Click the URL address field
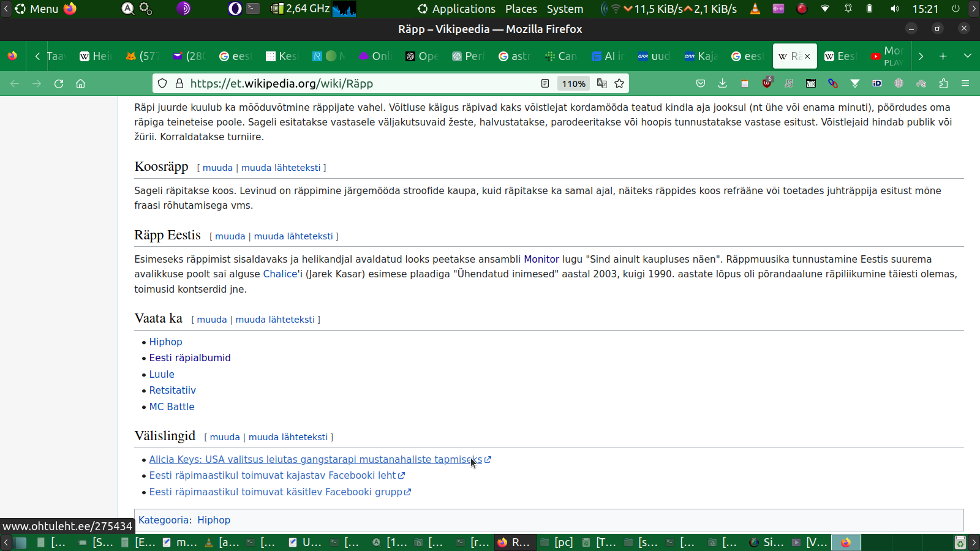 [x=355, y=84]
